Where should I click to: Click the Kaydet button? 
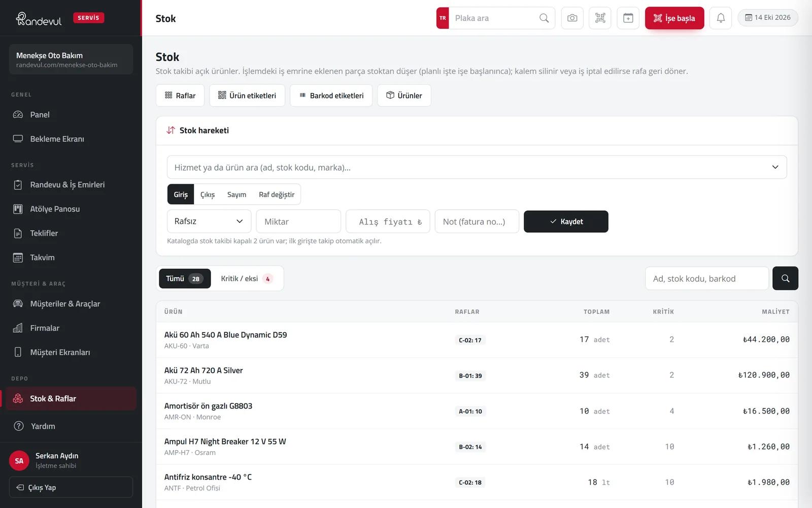pyautogui.click(x=566, y=221)
